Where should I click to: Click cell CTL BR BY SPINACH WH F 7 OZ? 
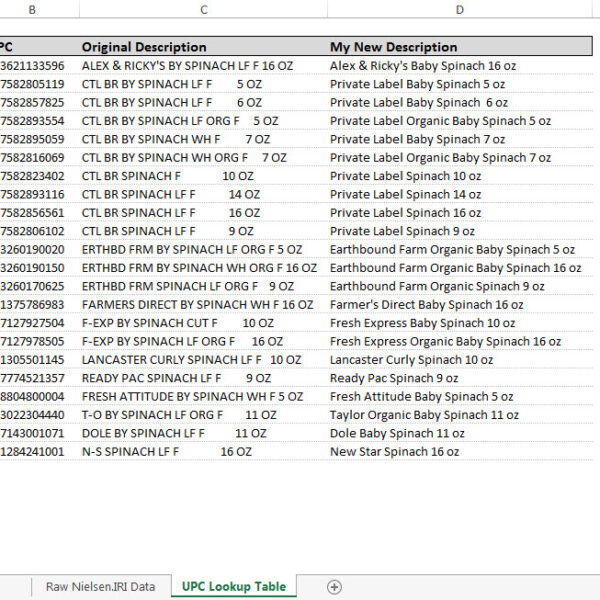(x=204, y=139)
